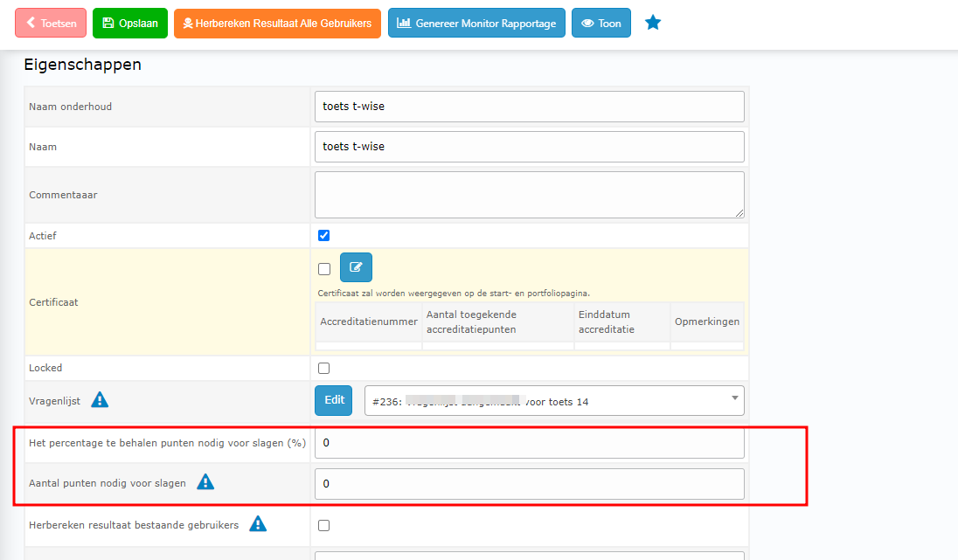Focus the Commentaar text area
This screenshot has height=560, width=958.
point(529,194)
